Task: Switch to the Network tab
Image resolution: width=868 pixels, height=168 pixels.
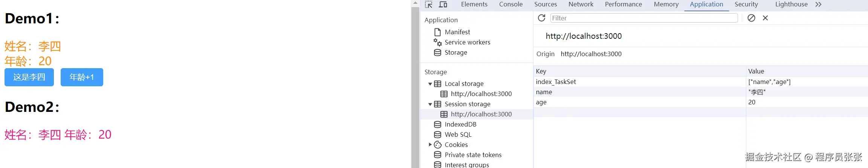Action: (581, 5)
